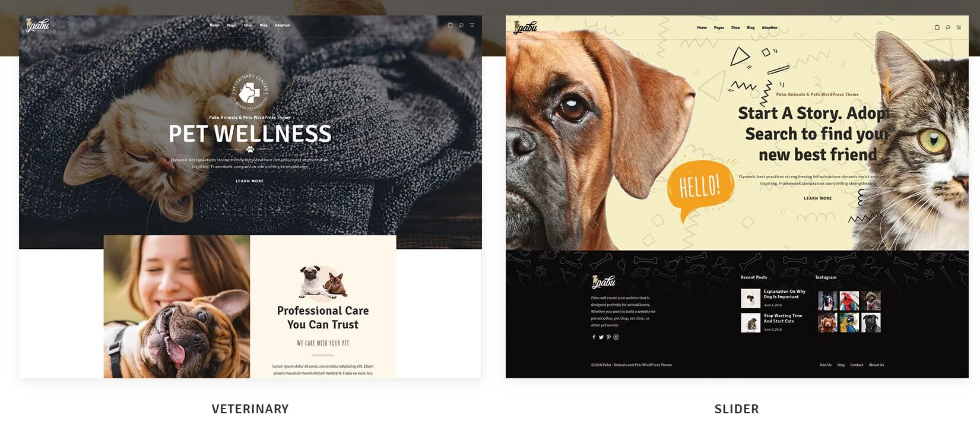Click the search icon in the Slider preview header
This screenshot has height=443, width=980.
pyautogui.click(x=948, y=27)
